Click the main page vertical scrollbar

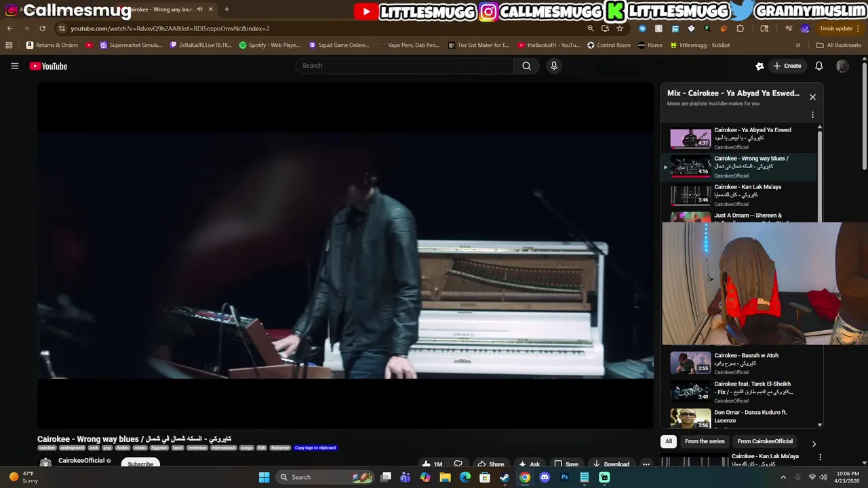pos(864,115)
